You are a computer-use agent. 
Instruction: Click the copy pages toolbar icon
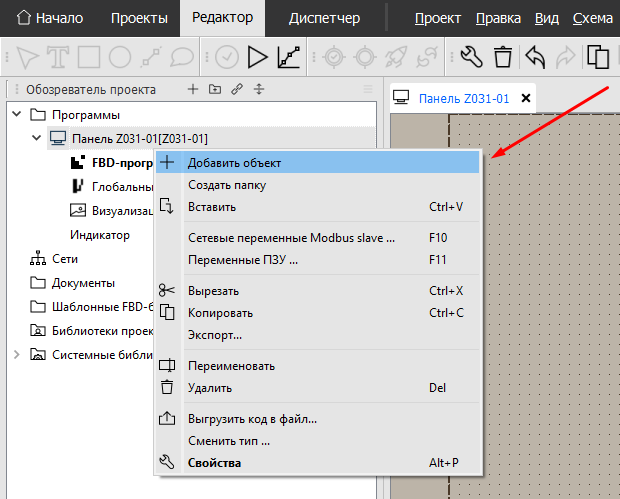point(599,57)
